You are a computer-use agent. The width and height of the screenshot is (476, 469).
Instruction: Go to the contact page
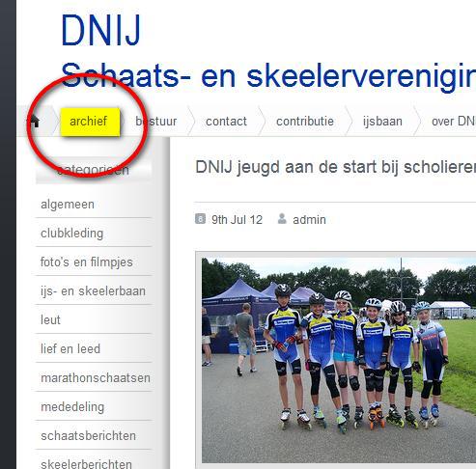coord(226,122)
